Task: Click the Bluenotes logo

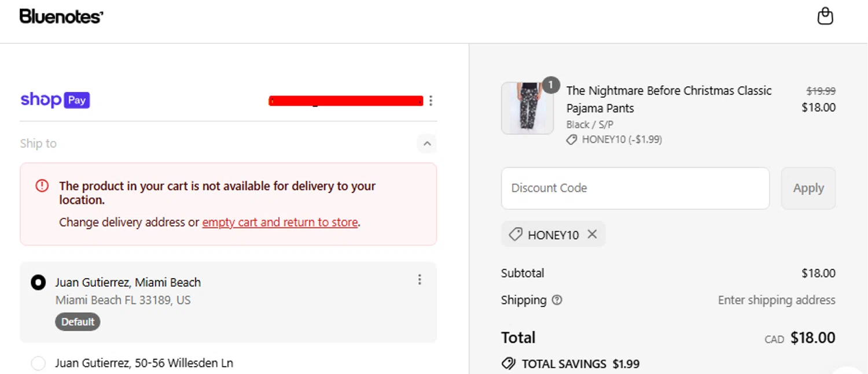Action: pyautogui.click(x=61, y=17)
